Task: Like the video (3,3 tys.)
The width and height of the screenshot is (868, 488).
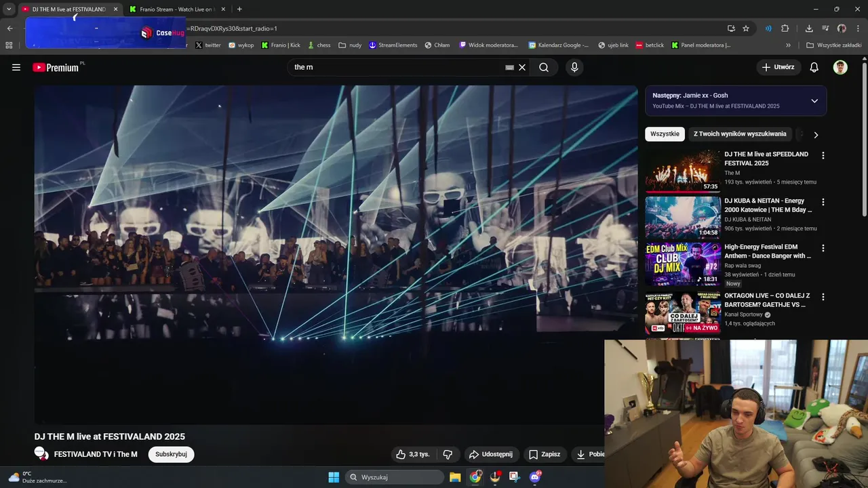Action: click(x=414, y=454)
